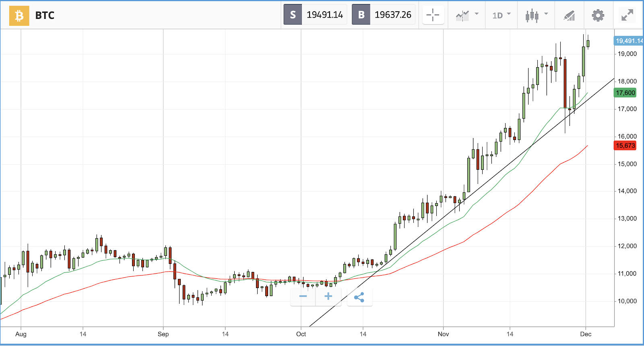
Task: Click the 10,000 price axis label
Action: [627, 301]
